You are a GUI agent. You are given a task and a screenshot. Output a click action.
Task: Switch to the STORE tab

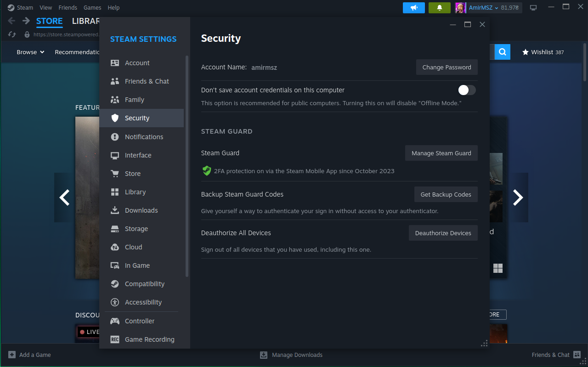(49, 21)
